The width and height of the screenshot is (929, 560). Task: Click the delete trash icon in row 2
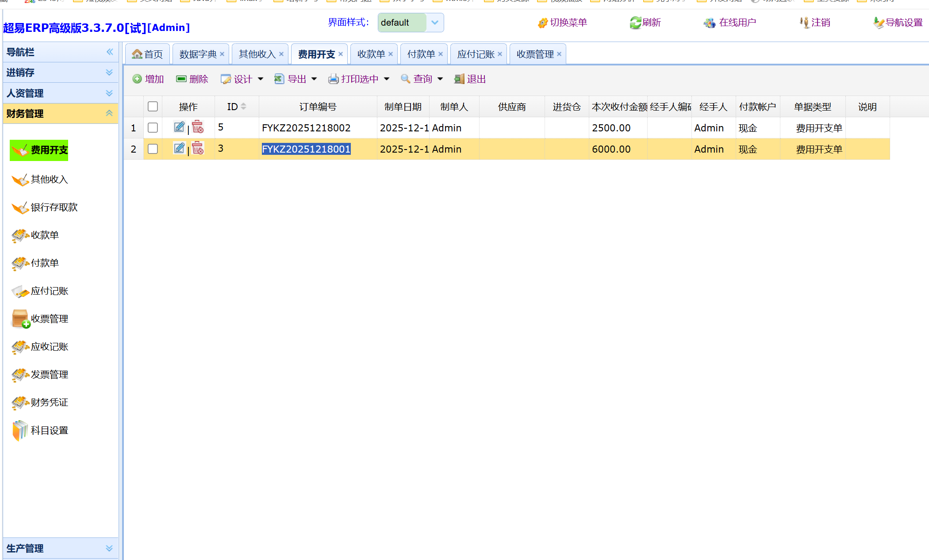(198, 149)
